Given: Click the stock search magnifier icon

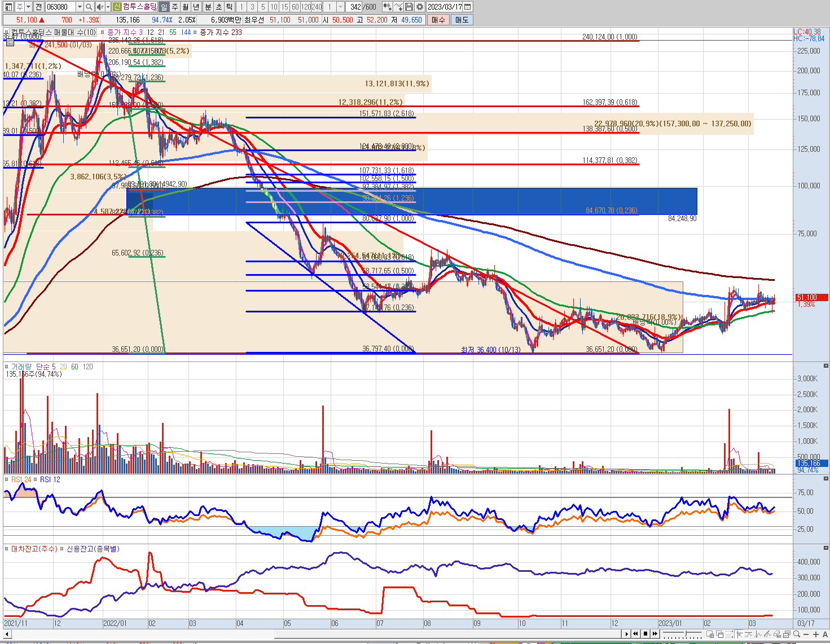Looking at the screenshot, I should 89,7.
